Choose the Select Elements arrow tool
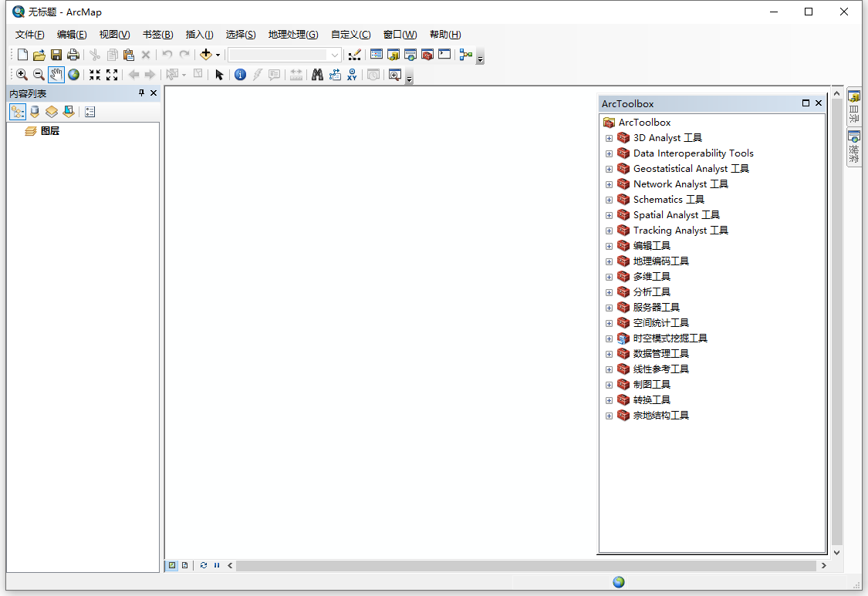The height and width of the screenshot is (596, 868). (x=219, y=75)
